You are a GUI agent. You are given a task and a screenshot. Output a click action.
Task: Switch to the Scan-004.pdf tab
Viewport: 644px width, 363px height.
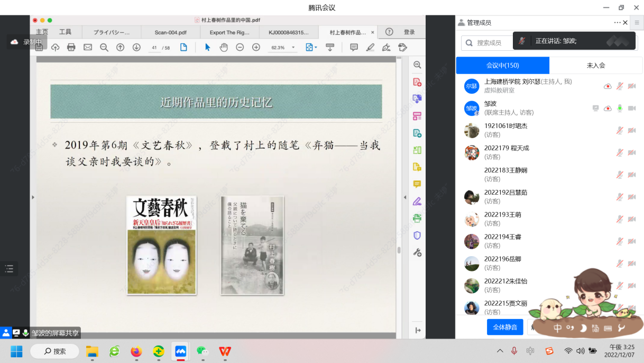(x=170, y=32)
